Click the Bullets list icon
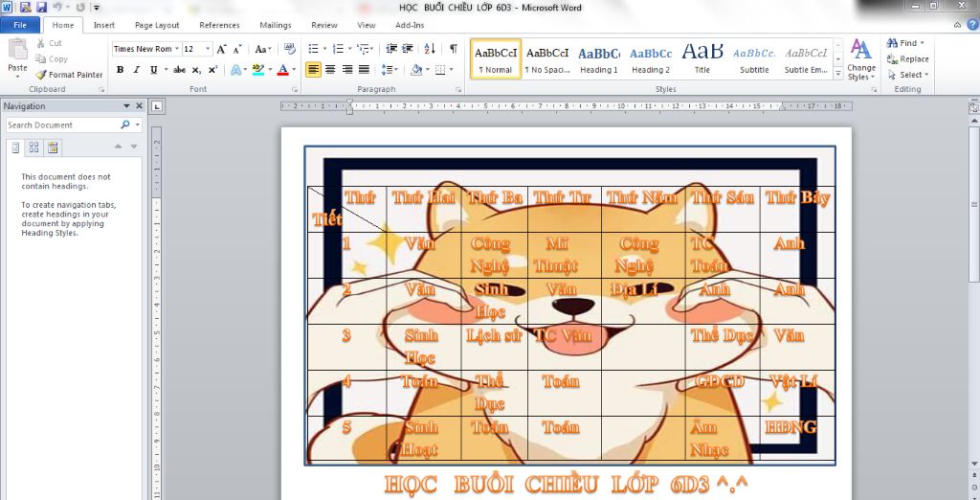The height and width of the screenshot is (500, 980). 313,49
